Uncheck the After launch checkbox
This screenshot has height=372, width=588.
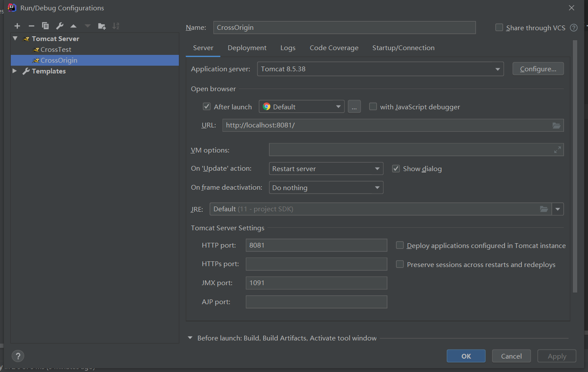point(207,106)
